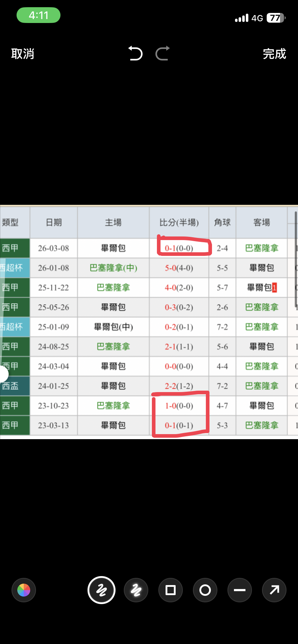Click the 主場 column header
Screen dimensions: 298x644
(113, 222)
